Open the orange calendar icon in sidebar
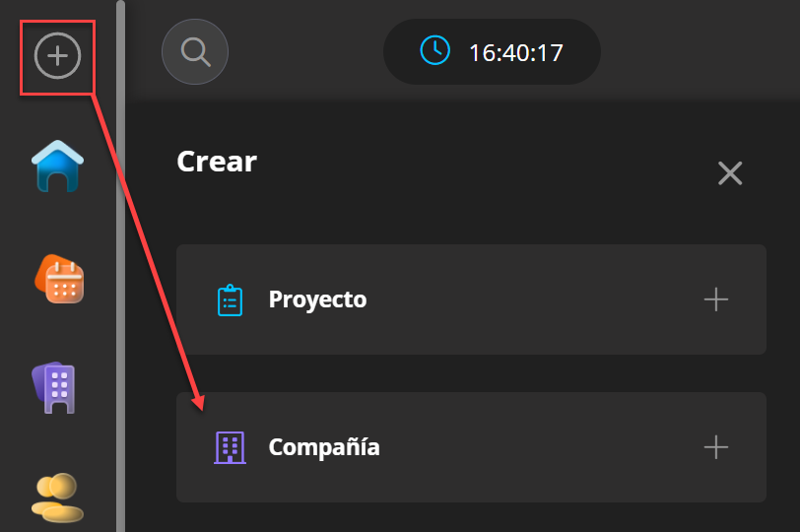 coord(60,279)
